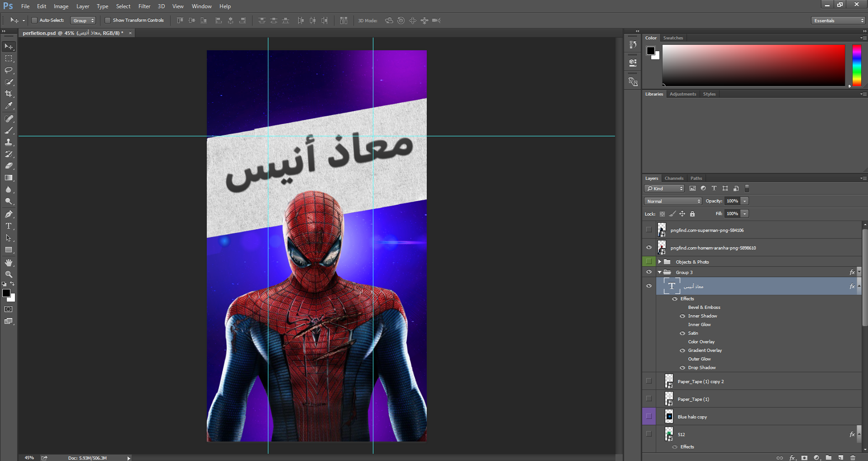Select the Move tool
The height and width of the screenshot is (461, 868).
click(9, 46)
